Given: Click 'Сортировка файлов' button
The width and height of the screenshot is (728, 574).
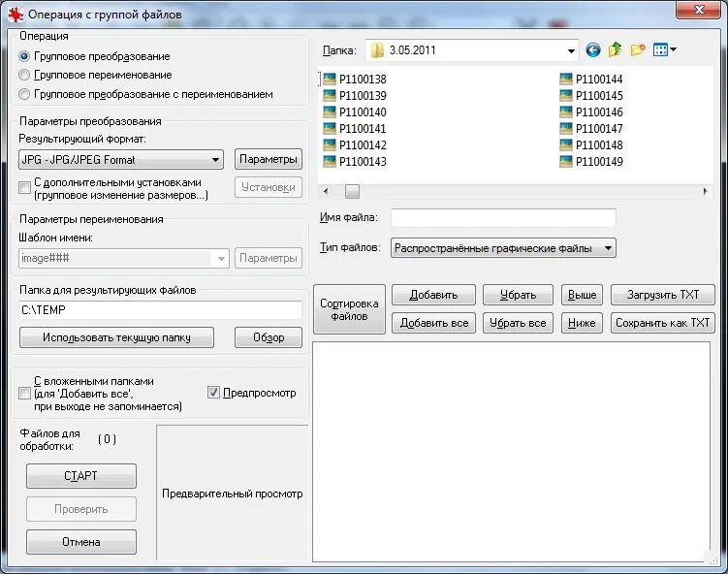Looking at the screenshot, I should coord(349,309).
